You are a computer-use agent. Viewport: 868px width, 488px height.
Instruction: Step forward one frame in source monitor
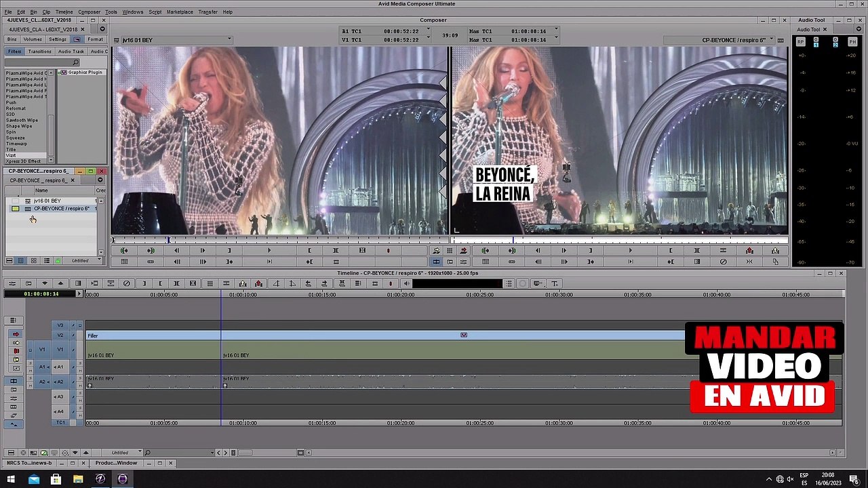pyautogui.click(x=202, y=251)
